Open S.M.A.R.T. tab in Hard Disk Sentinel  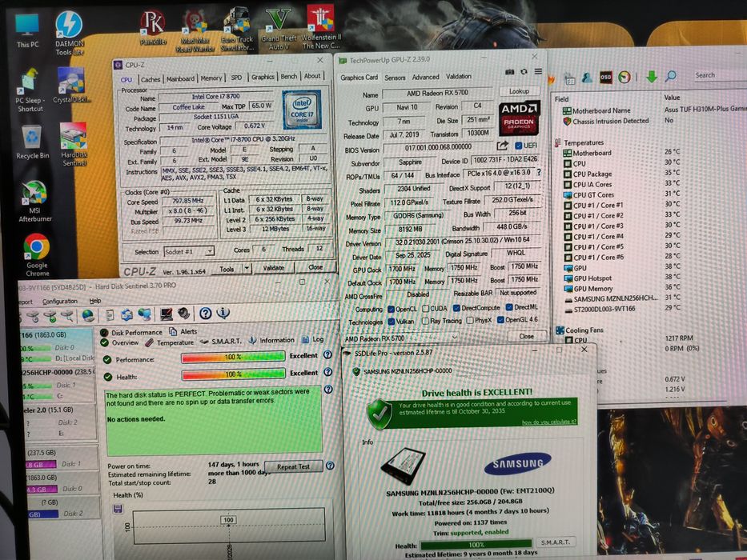222,341
